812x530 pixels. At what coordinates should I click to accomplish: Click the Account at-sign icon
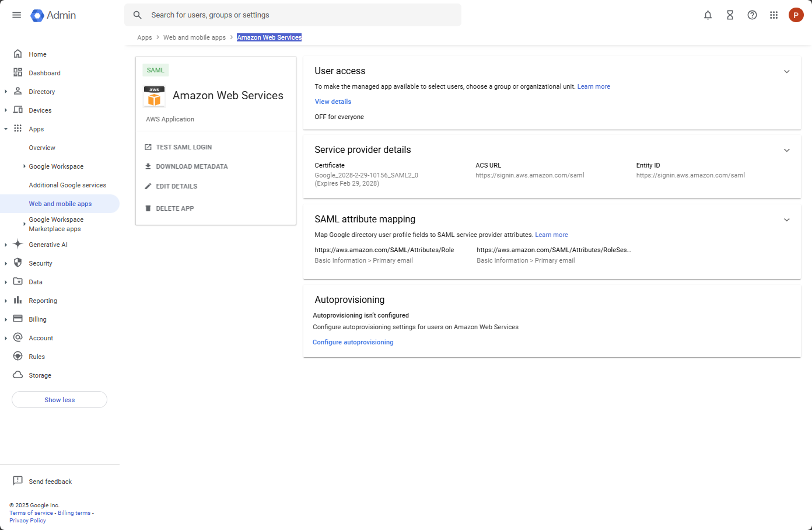18,337
